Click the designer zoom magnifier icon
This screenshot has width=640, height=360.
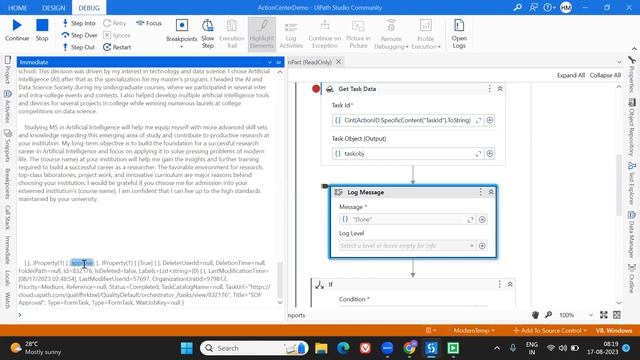(x=549, y=315)
